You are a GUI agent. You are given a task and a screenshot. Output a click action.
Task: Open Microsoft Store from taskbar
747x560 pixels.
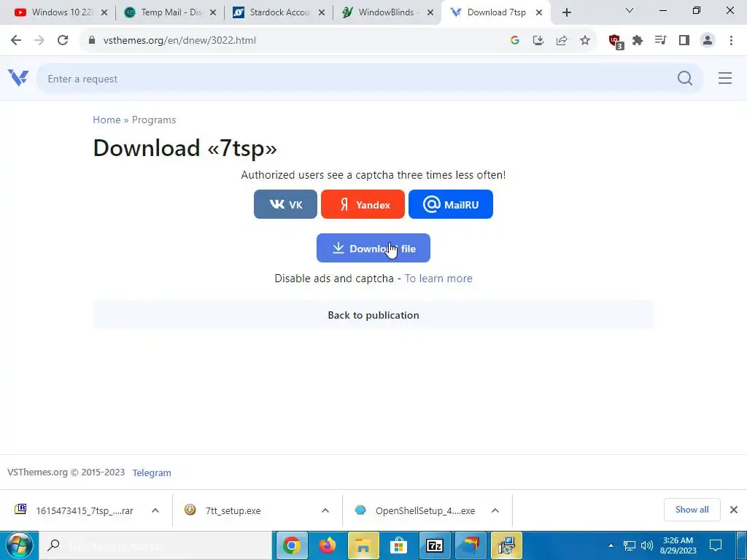[x=399, y=545]
